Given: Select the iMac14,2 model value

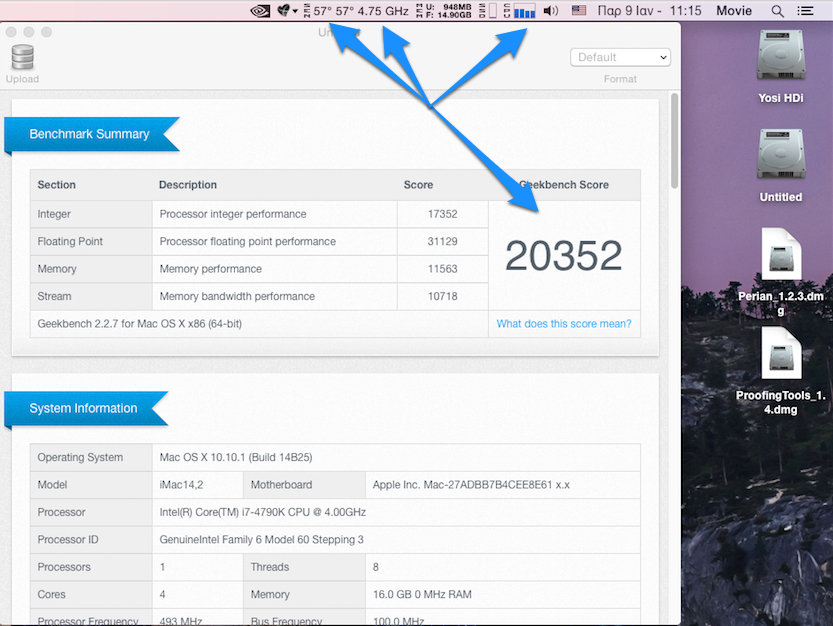Looking at the screenshot, I should click(181, 485).
